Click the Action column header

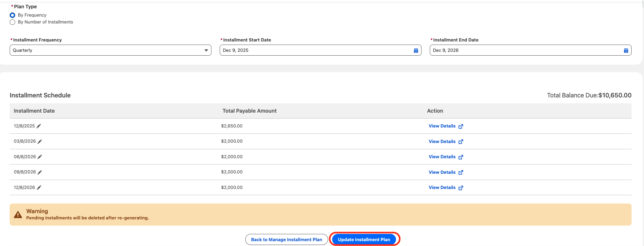[x=435, y=111]
